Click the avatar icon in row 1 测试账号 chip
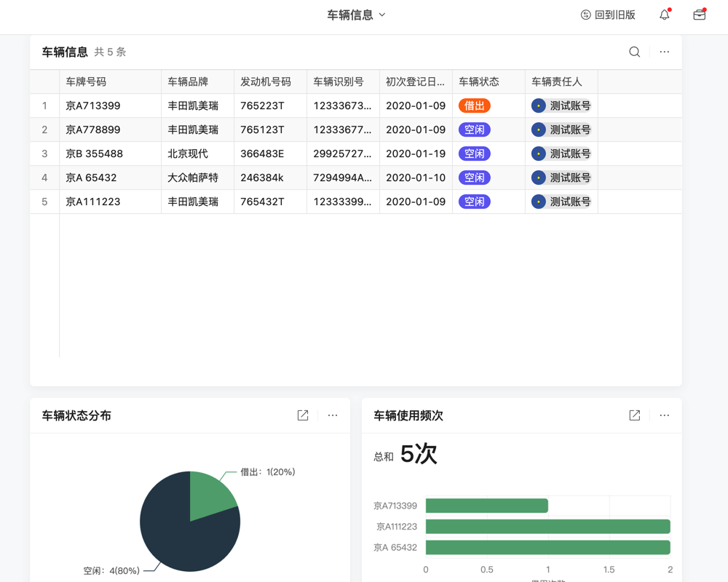This screenshot has width=728, height=582. pos(538,105)
